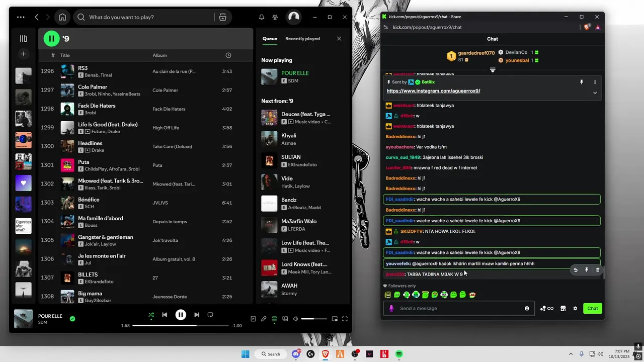Toggle shuffle in Spotify player
This screenshot has width=644, height=362.
coord(151,315)
